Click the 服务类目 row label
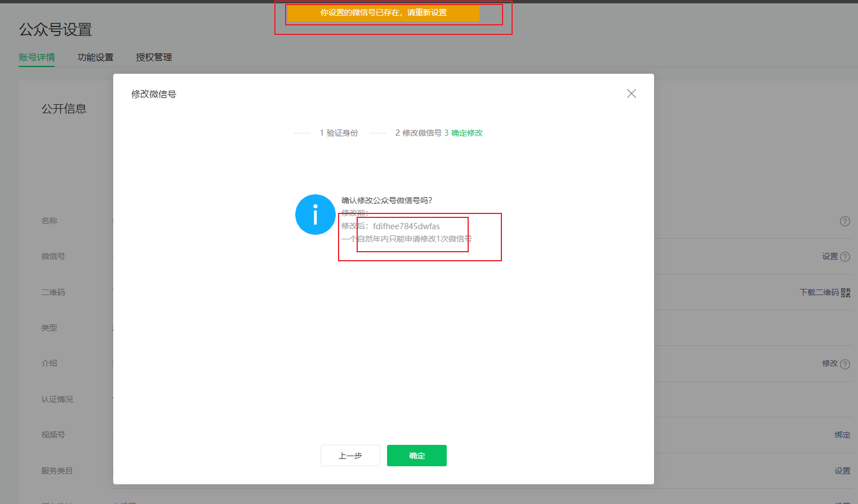858x504 pixels. click(x=57, y=471)
